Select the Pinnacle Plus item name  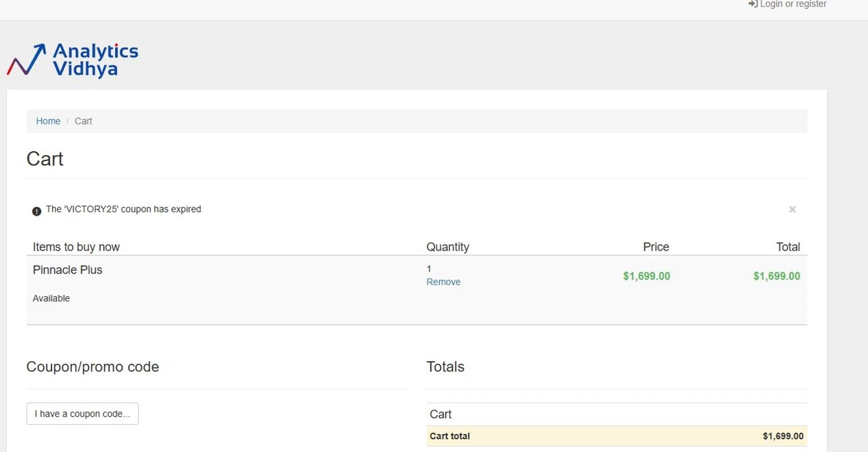coord(68,270)
